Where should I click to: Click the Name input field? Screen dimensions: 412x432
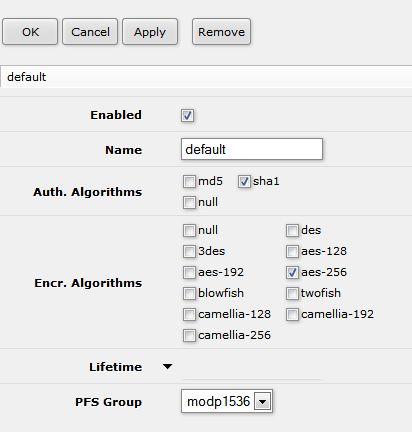coord(252,149)
